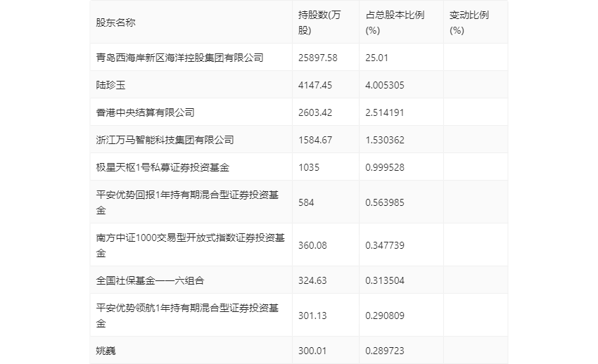Image resolution: width=598 pixels, height=364 pixels.
Task: Click the 持股数(万股) column header
Action: [319, 22]
